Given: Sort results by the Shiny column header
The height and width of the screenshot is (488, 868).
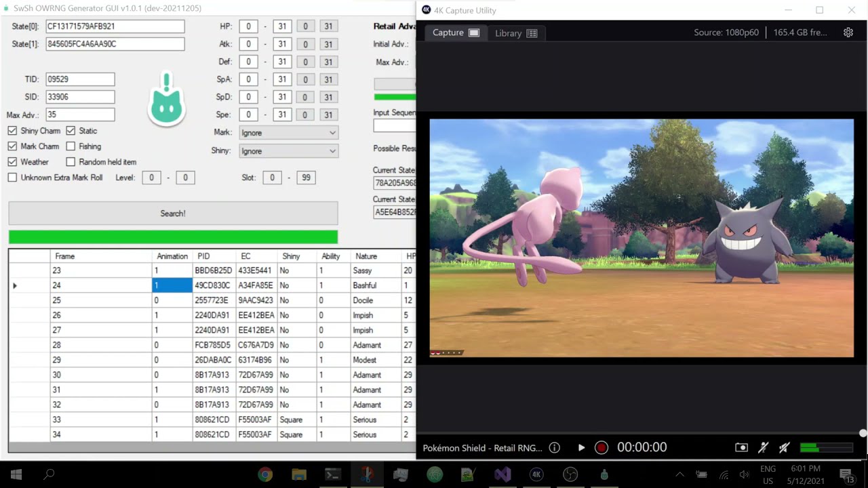Looking at the screenshot, I should [x=297, y=256].
